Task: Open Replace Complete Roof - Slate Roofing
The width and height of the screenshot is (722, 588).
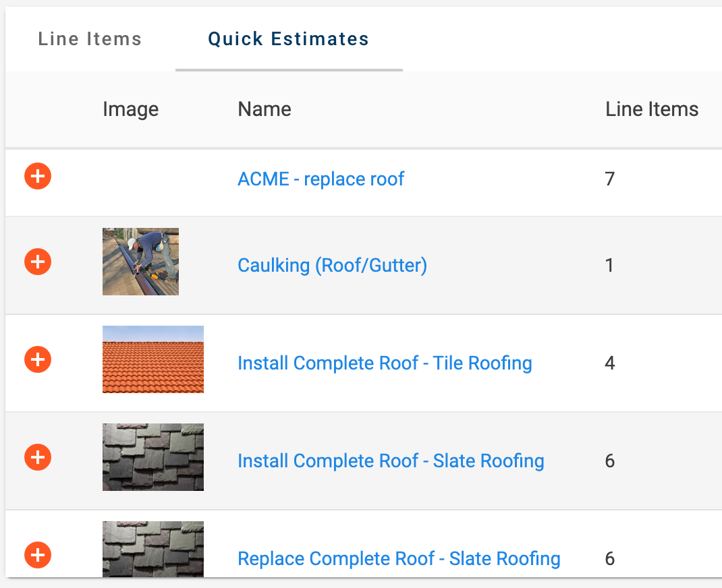Action: pyautogui.click(x=399, y=559)
